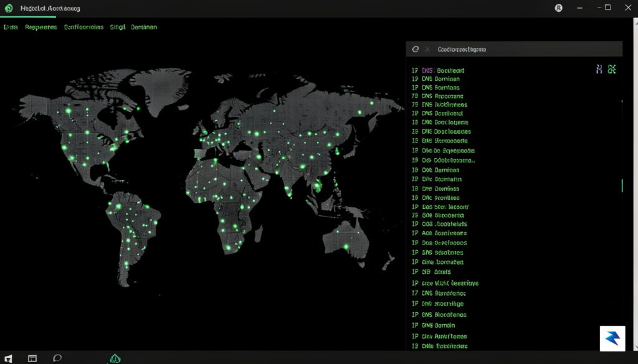Click the purple icon above the DNS list
This screenshot has height=364, width=638.
point(599,69)
